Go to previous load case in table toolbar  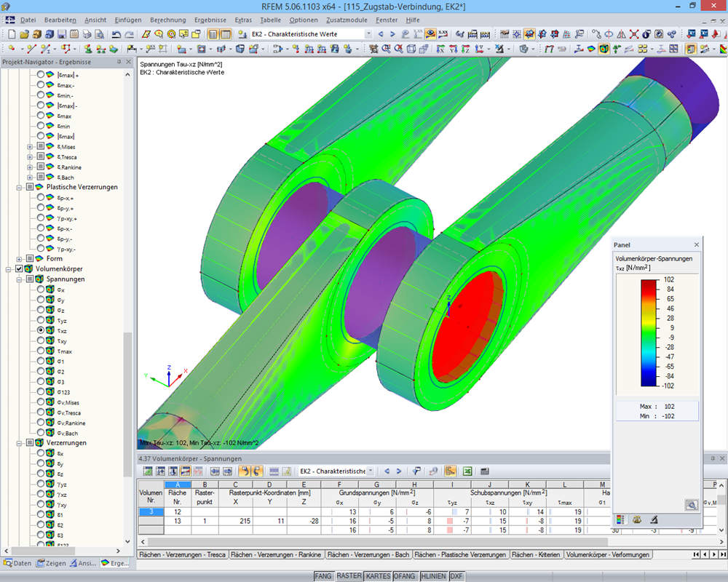click(387, 471)
